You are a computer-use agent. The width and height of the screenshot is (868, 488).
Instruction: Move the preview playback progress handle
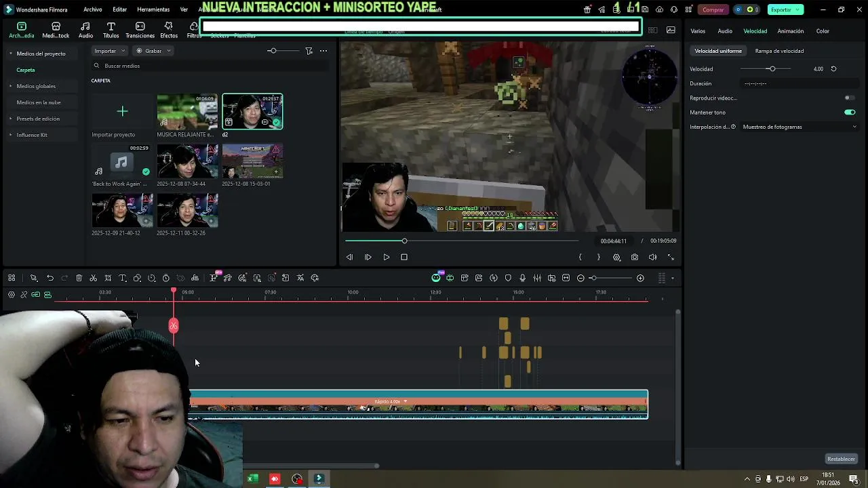[x=404, y=241]
